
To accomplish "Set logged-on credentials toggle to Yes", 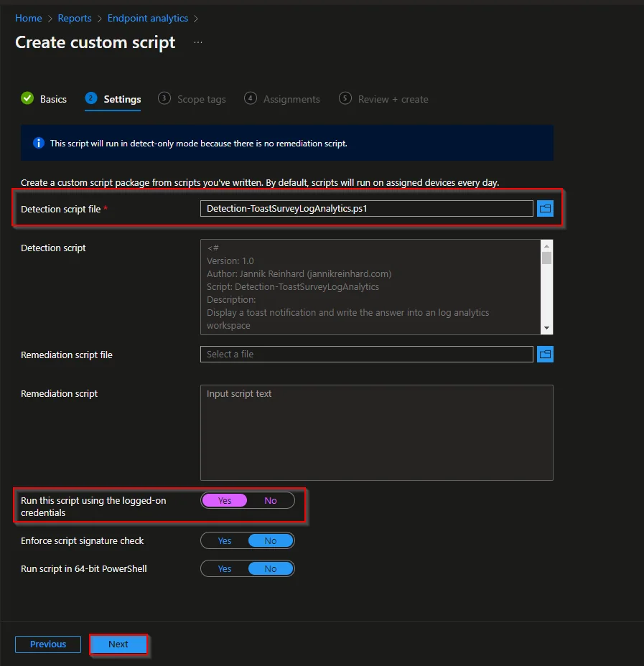I will click(224, 500).
